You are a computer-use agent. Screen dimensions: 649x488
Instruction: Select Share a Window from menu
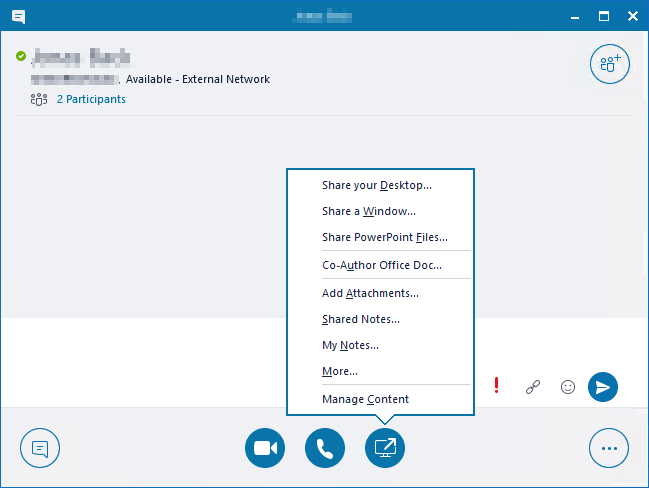(x=369, y=211)
